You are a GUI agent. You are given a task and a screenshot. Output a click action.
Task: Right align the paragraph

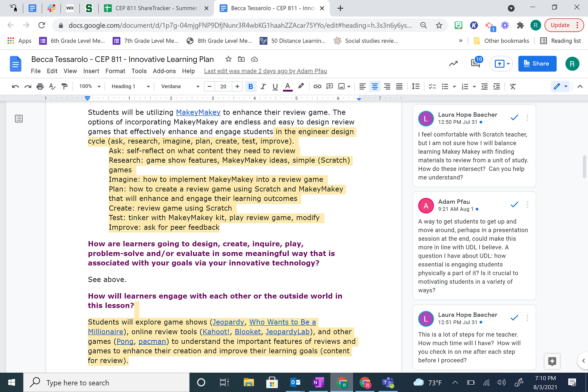(x=387, y=87)
